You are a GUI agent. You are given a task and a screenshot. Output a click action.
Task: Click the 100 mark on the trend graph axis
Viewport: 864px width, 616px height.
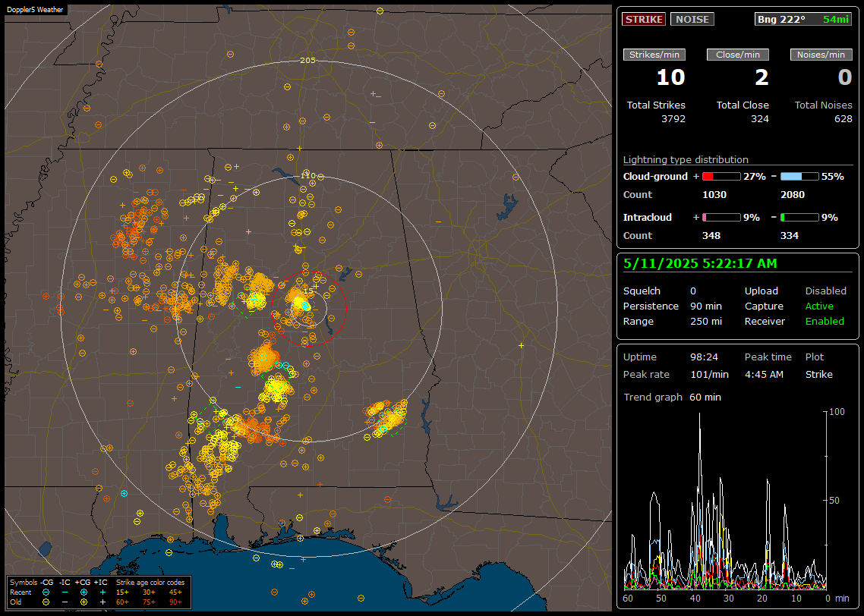point(837,412)
